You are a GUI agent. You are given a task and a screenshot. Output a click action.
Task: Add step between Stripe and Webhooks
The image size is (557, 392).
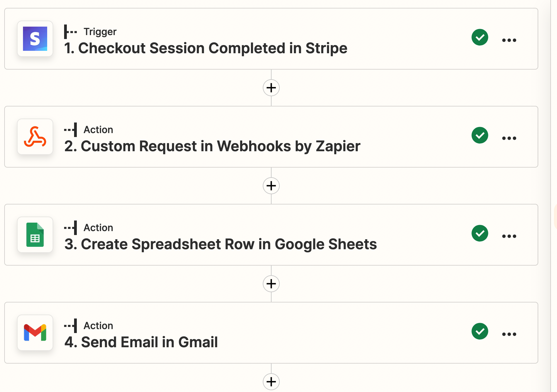(x=271, y=88)
